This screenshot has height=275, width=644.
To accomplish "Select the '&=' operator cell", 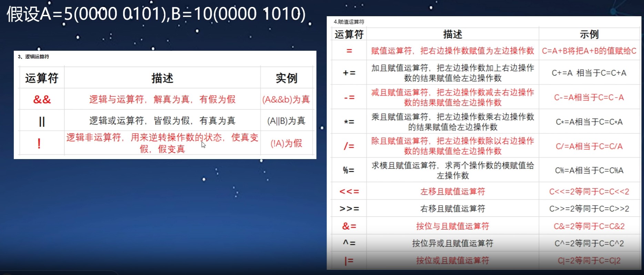I will click(349, 226).
